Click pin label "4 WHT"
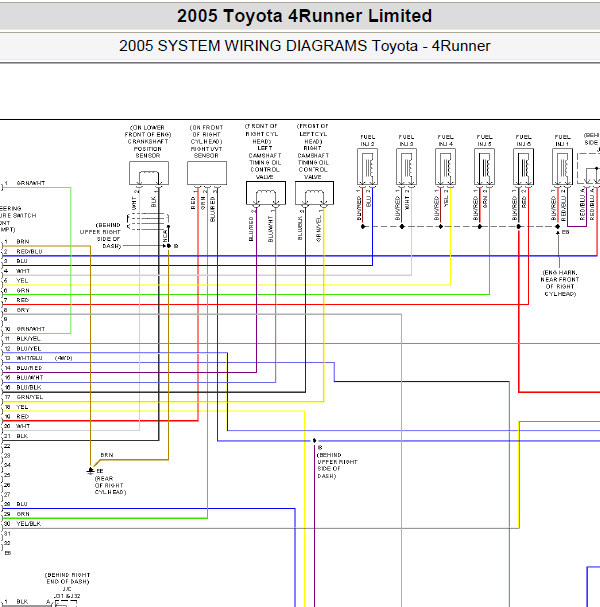 (x=17, y=271)
